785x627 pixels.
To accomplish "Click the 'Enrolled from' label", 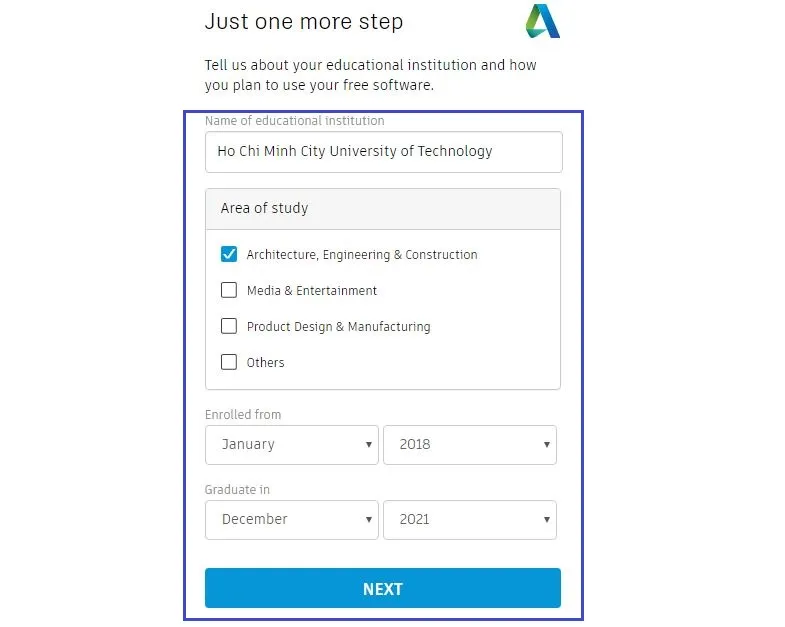I will click(243, 415).
